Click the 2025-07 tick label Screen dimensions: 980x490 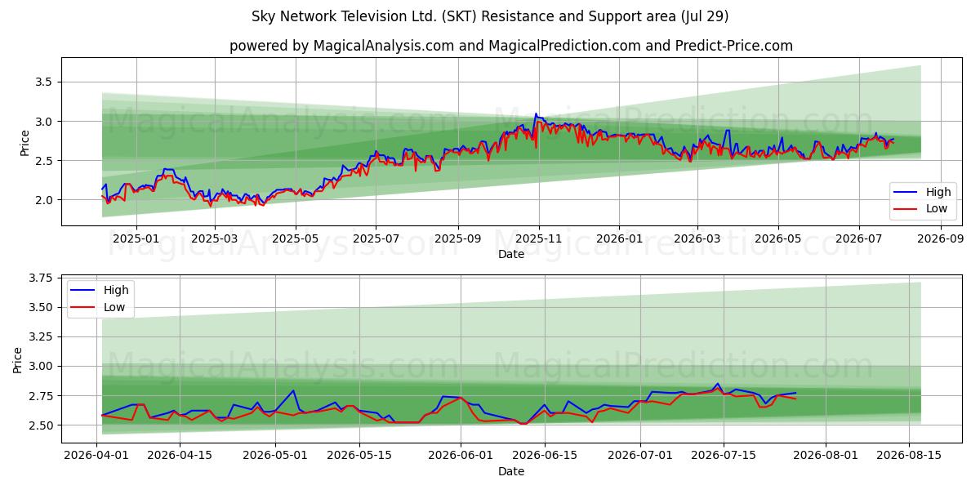click(376, 238)
